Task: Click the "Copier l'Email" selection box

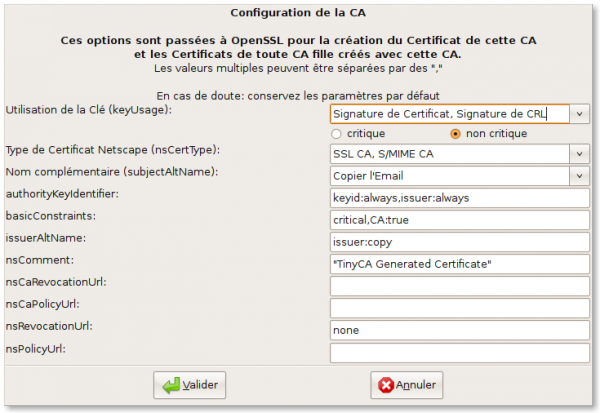Action: tap(448, 176)
